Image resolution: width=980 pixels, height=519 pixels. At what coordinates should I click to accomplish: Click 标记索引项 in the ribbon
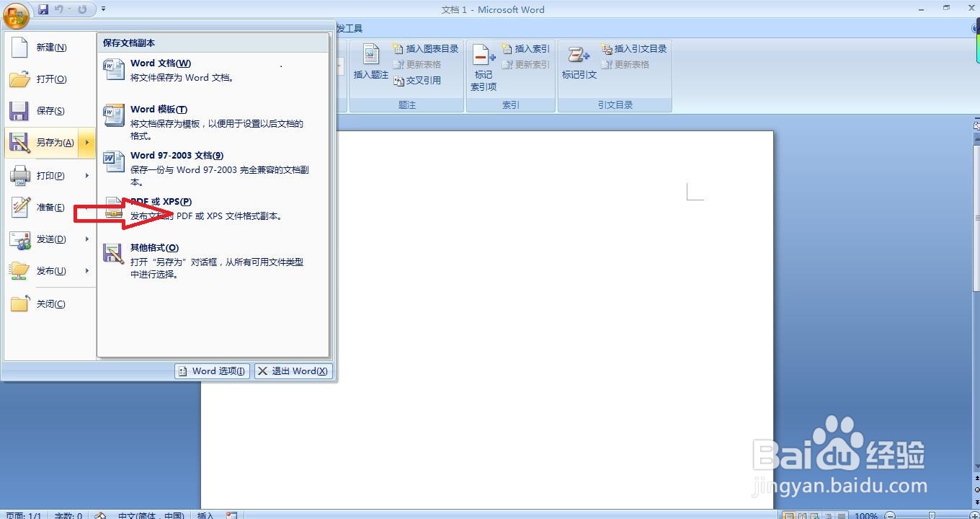(484, 68)
